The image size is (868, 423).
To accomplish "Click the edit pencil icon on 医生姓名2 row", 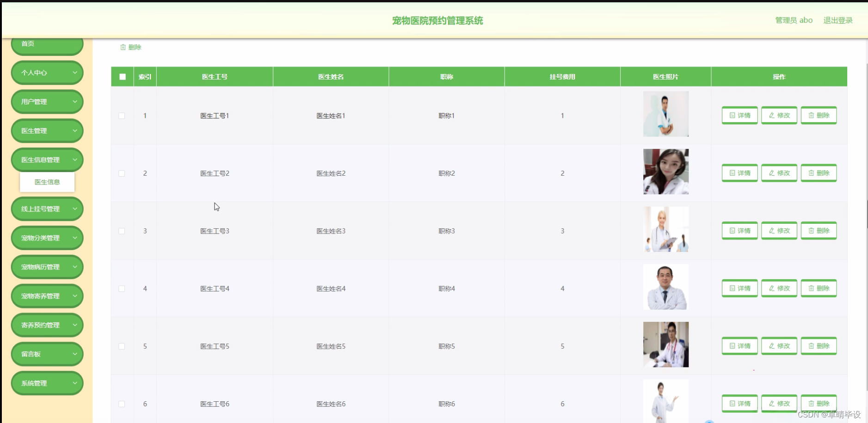I will pos(771,173).
